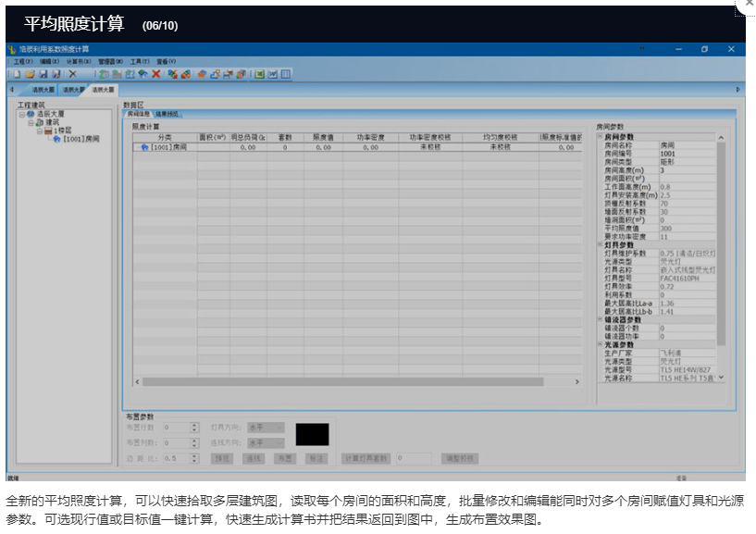Click the 边距比 stepper arrows
756x534 pixels.
194,459
